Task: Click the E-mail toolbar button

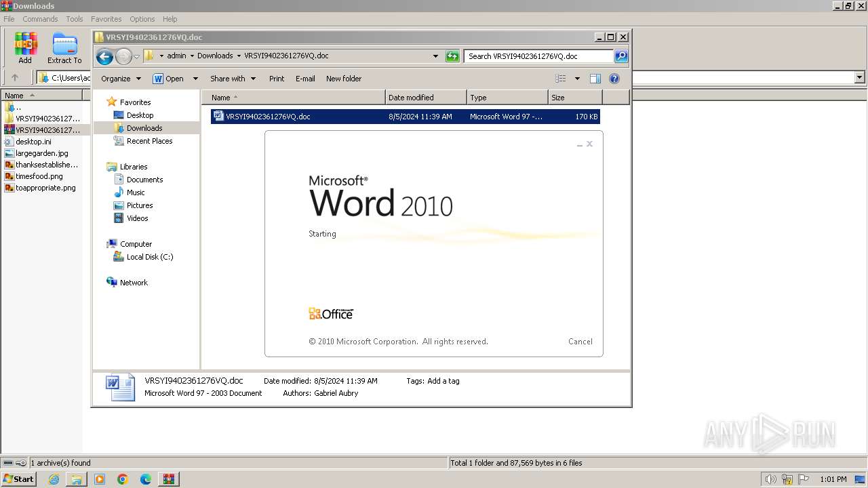Action: [x=305, y=79]
